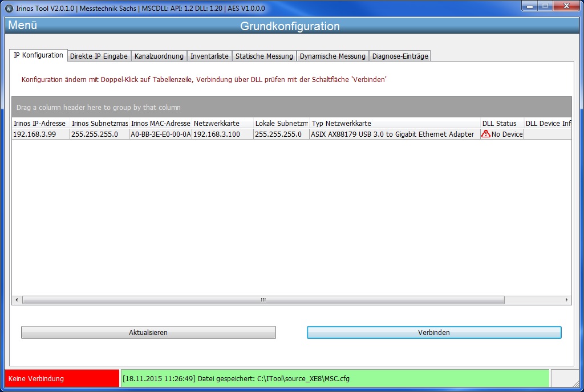Screen dimensions: 584x392
Task: Click the Irinos IP-Adresse column header
Action: pos(41,123)
